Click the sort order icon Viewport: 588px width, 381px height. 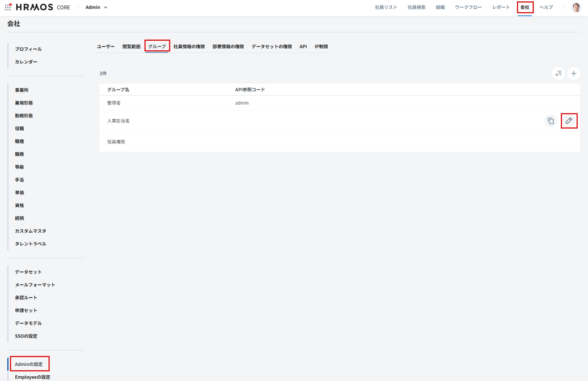pos(558,73)
